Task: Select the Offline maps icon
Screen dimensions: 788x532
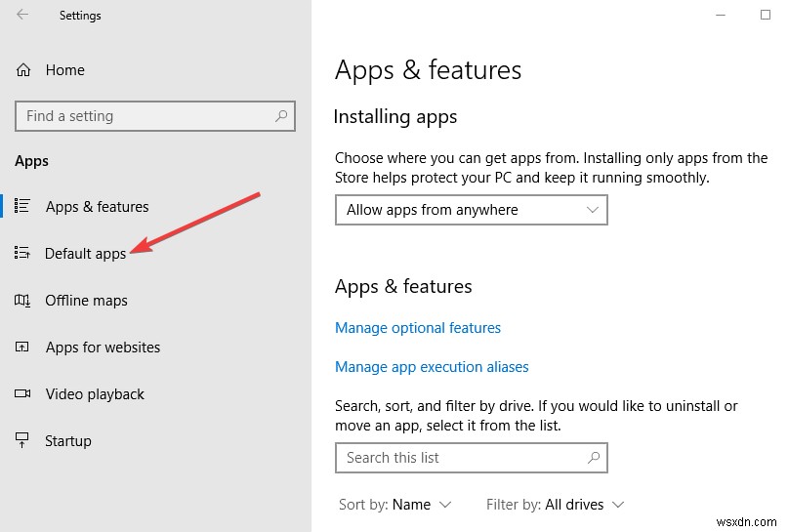Action: [x=22, y=301]
